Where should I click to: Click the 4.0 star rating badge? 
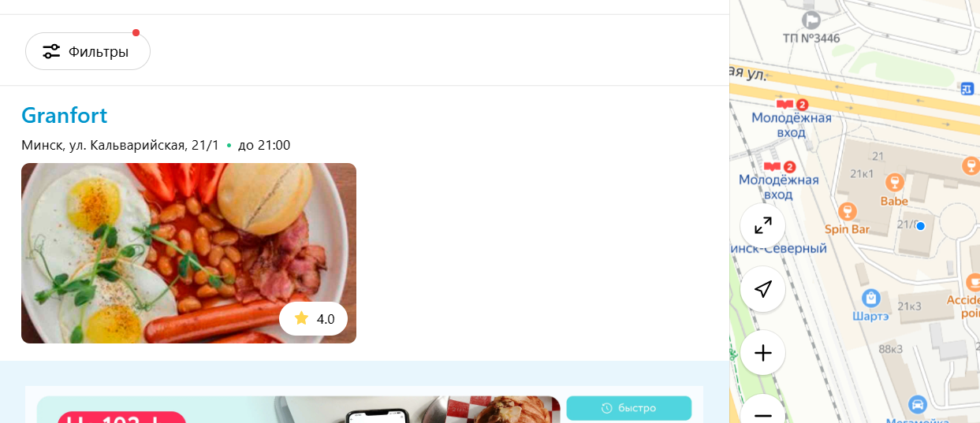pyautogui.click(x=314, y=318)
